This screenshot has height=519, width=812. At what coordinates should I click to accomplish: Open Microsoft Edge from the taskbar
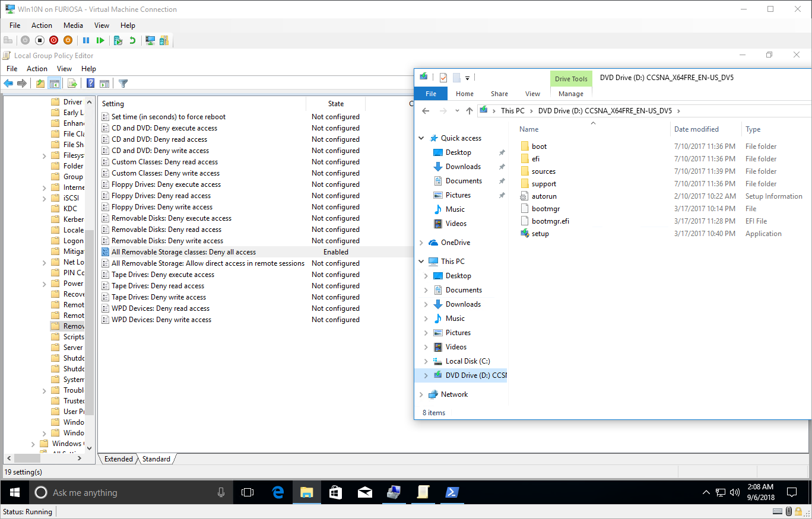point(278,492)
